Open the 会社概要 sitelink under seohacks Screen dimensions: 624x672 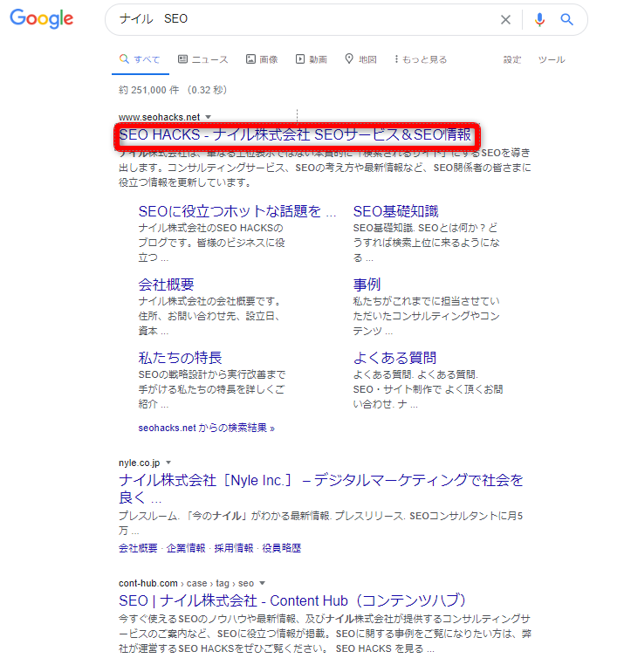(x=166, y=285)
